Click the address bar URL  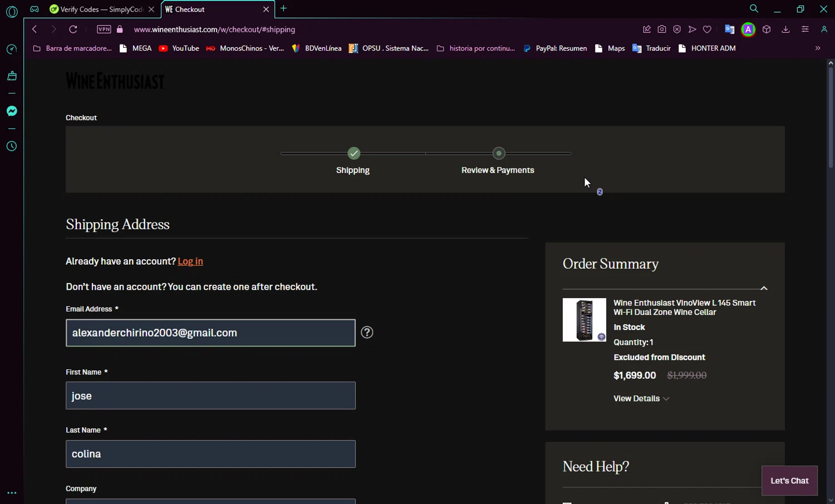[x=214, y=29]
